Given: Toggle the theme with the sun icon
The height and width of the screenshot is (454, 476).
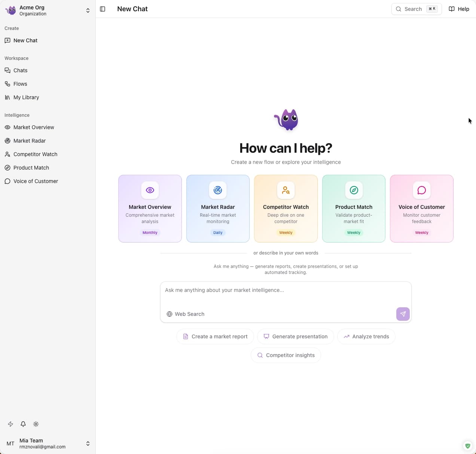Looking at the screenshot, I should [x=36, y=424].
